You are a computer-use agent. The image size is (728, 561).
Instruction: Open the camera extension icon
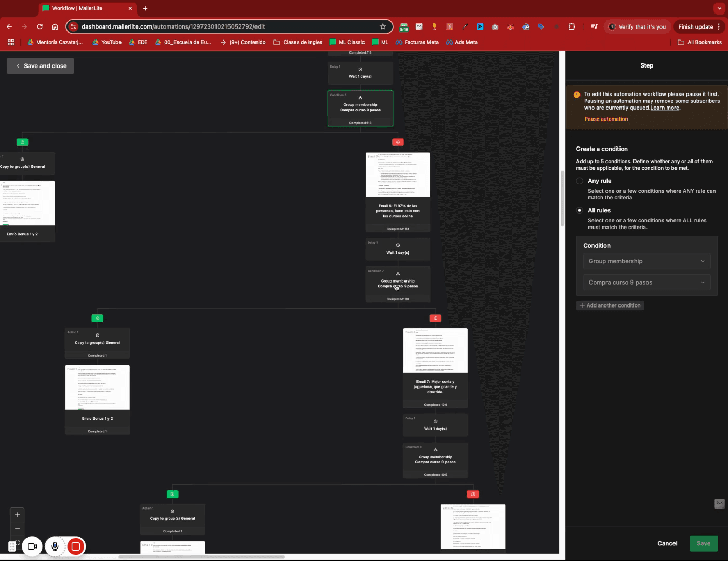coord(495,26)
